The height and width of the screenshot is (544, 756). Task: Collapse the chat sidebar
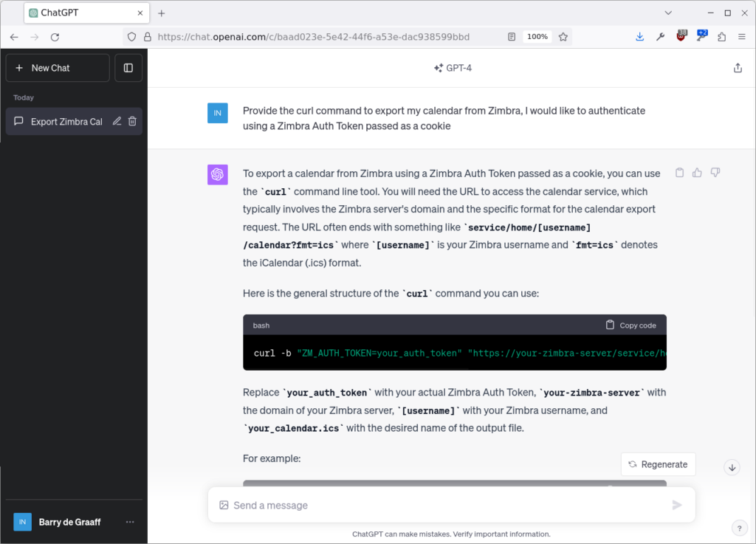pos(128,67)
